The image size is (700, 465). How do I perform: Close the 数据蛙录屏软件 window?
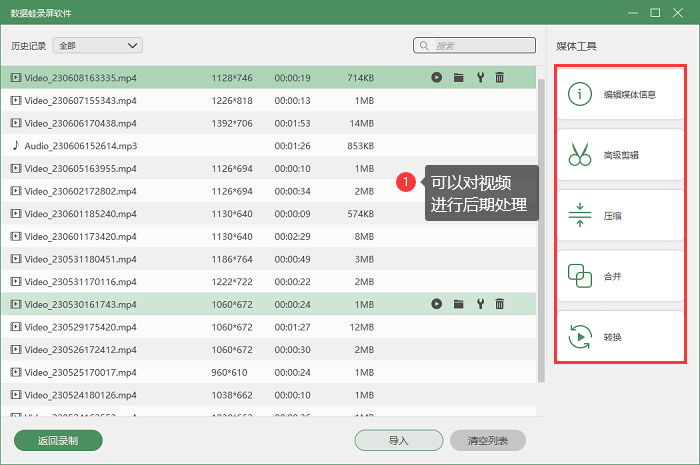point(678,13)
